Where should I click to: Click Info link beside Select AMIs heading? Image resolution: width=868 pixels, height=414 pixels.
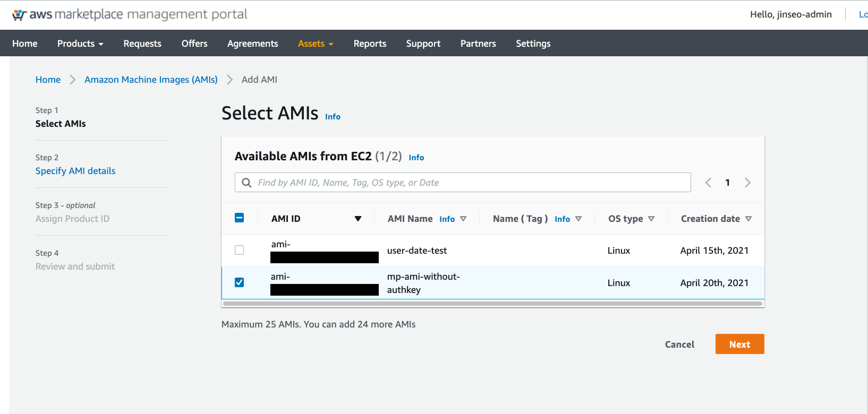tap(333, 117)
